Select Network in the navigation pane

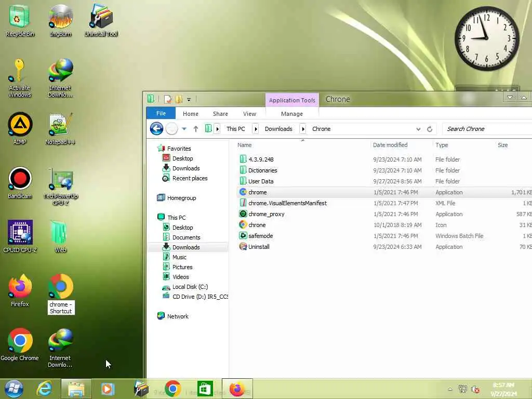[x=178, y=316]
